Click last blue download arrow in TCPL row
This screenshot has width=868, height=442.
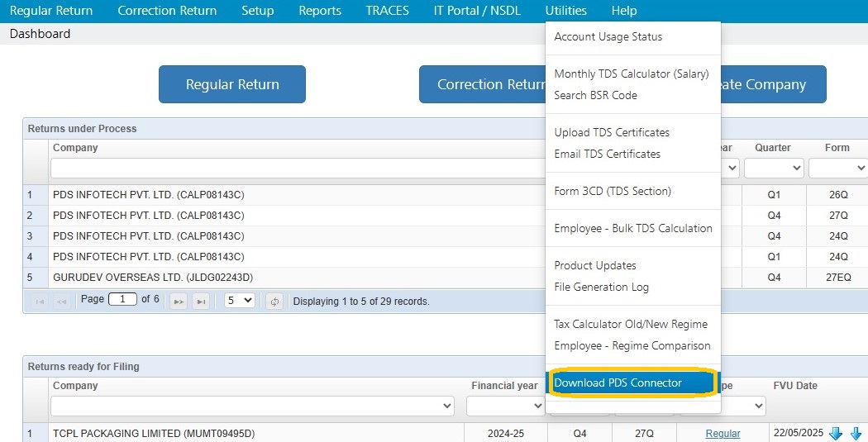point(856,433)
